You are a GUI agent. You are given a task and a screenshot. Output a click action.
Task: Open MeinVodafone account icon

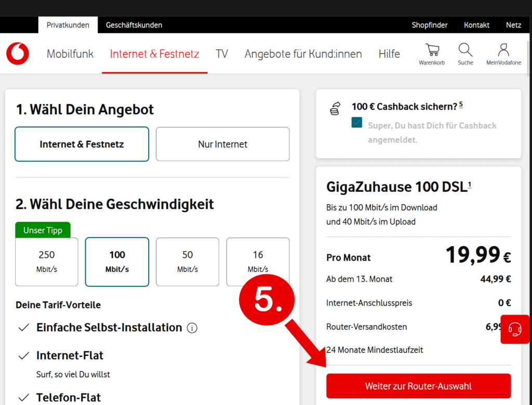[x=503, y=50]
